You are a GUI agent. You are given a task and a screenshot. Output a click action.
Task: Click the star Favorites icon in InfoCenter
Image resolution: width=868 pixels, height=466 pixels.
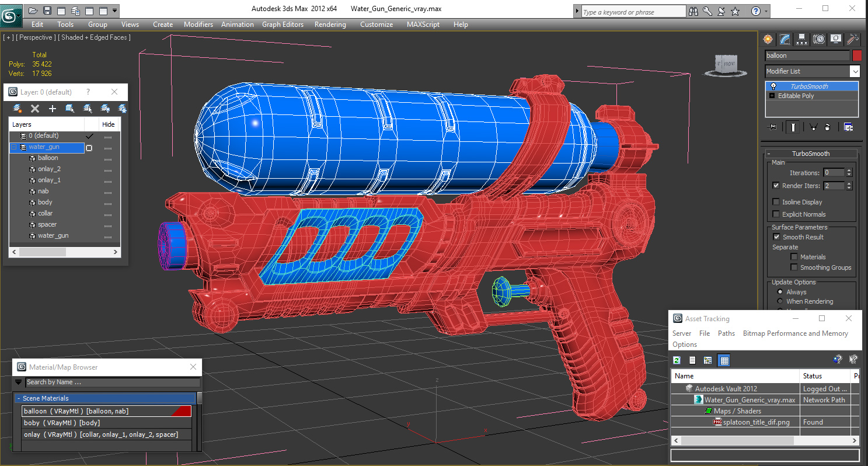735,11
